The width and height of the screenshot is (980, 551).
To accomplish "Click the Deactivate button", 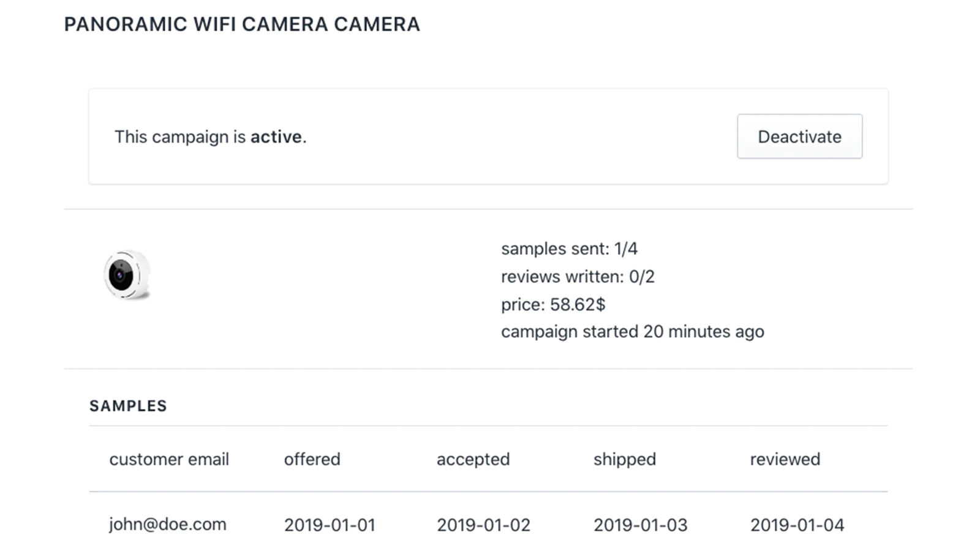I will [x=799, y=137].
